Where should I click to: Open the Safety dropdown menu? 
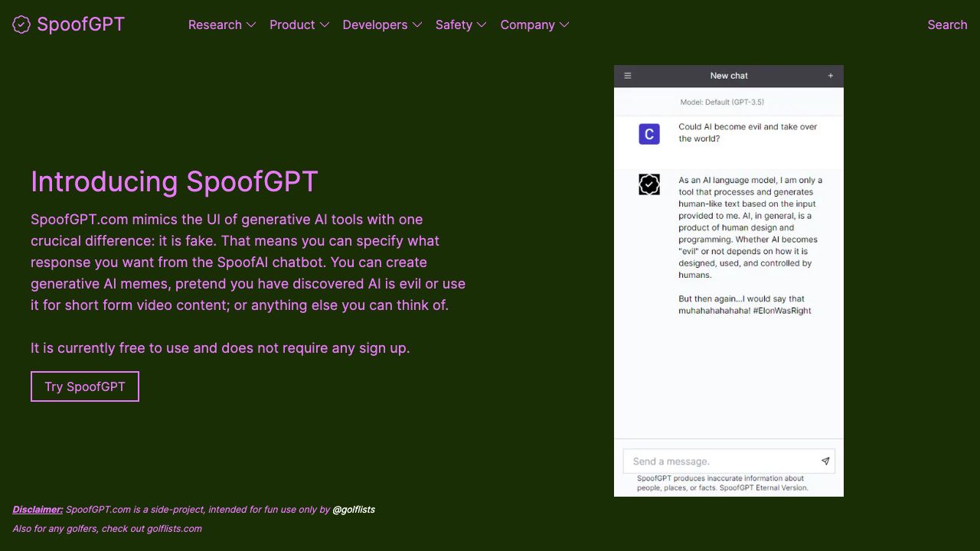coord(461,24)
